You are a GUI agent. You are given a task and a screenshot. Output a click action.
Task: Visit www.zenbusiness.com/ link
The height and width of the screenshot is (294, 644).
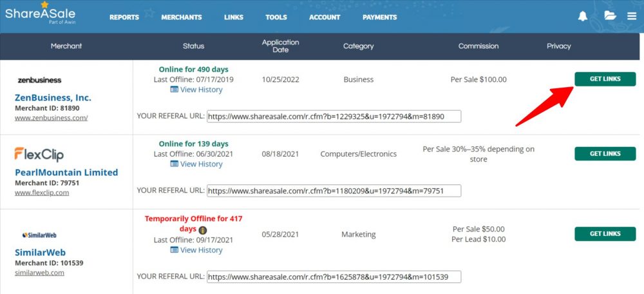[52, 118]
